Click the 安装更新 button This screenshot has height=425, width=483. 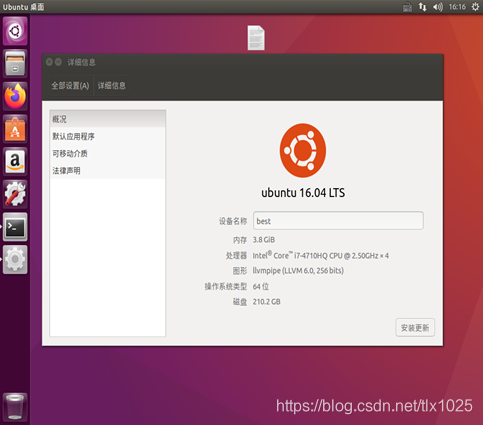(x=415, y=328)
